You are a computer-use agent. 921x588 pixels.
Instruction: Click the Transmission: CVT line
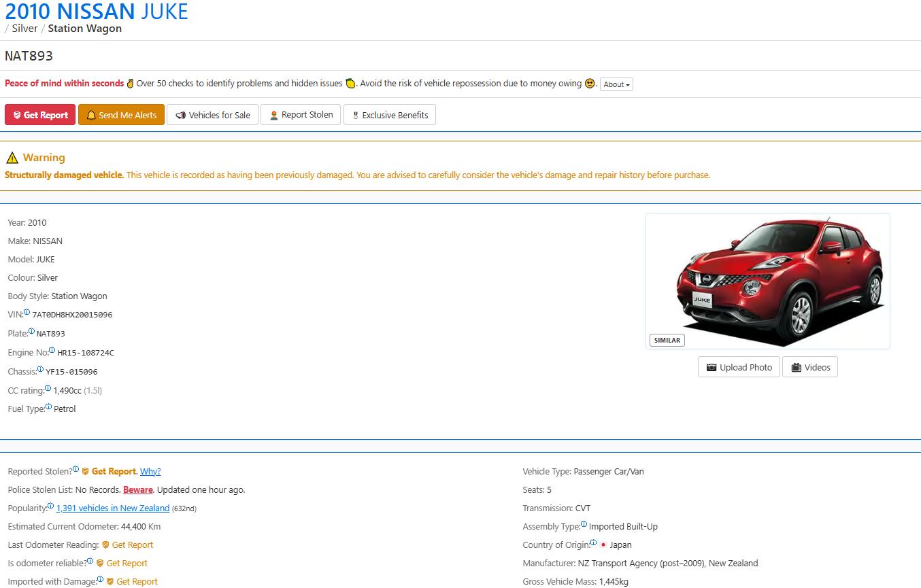[x=556, y=508]
